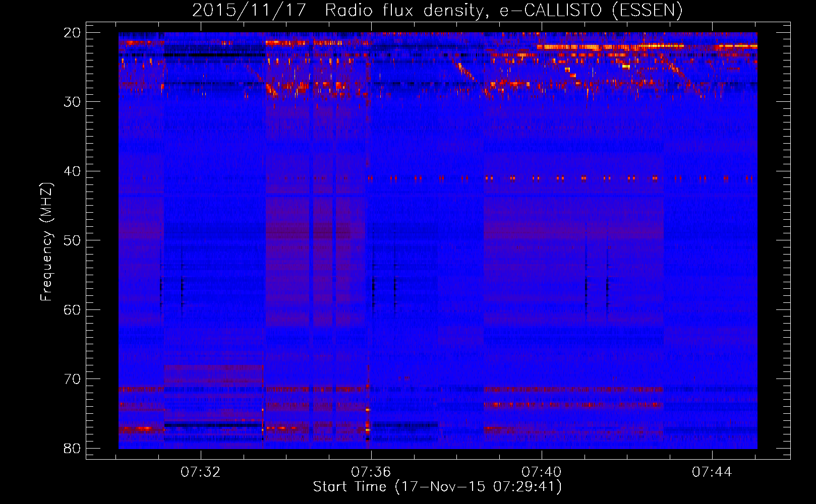816x504 pixels.
Task: Click the frequency label 20
Action: [x=73, y=33]
